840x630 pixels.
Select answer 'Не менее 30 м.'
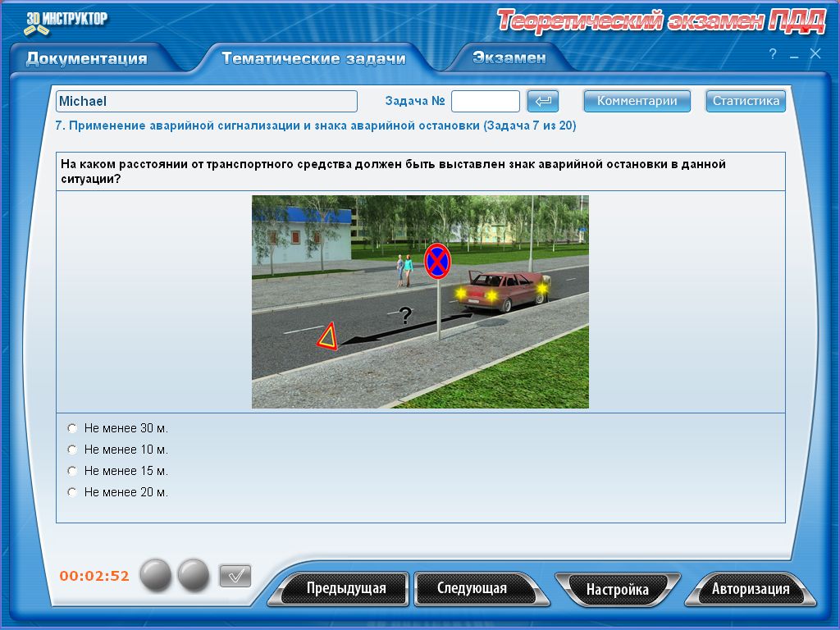click(73, 428)
